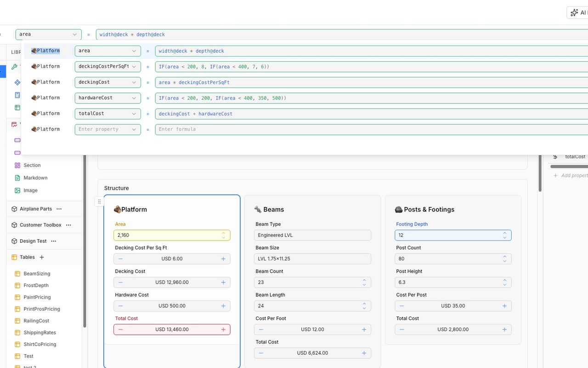Click the hardwareCost IF formula field

371,98
